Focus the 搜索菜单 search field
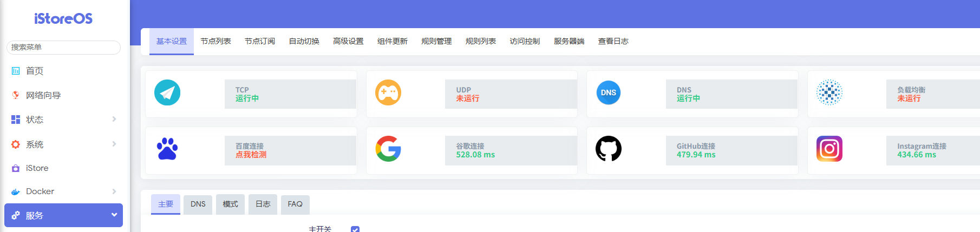 [x=63, y=47]
